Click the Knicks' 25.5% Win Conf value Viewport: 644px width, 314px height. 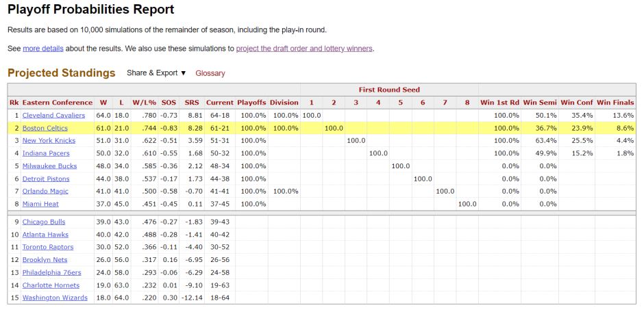pos(582,141)
